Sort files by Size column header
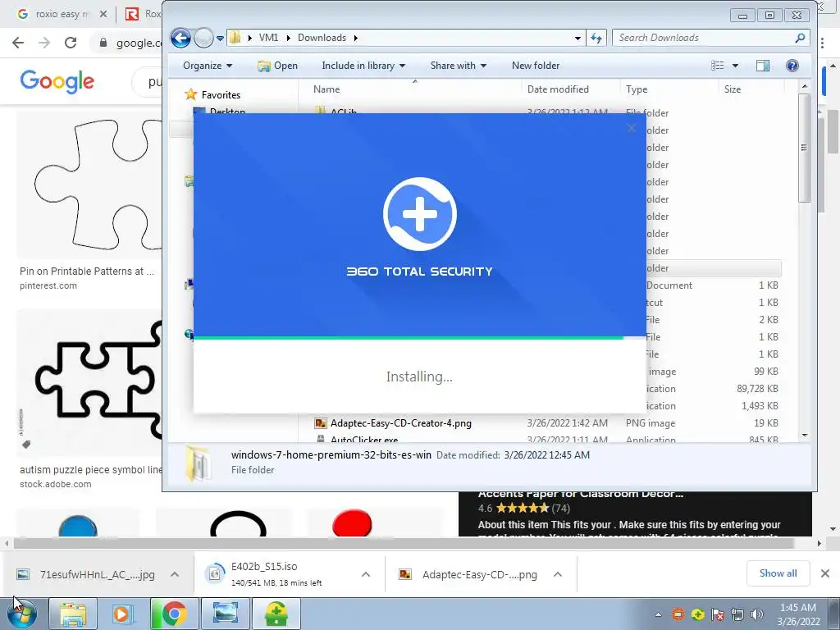840x630 pixels. pos(733,89)
